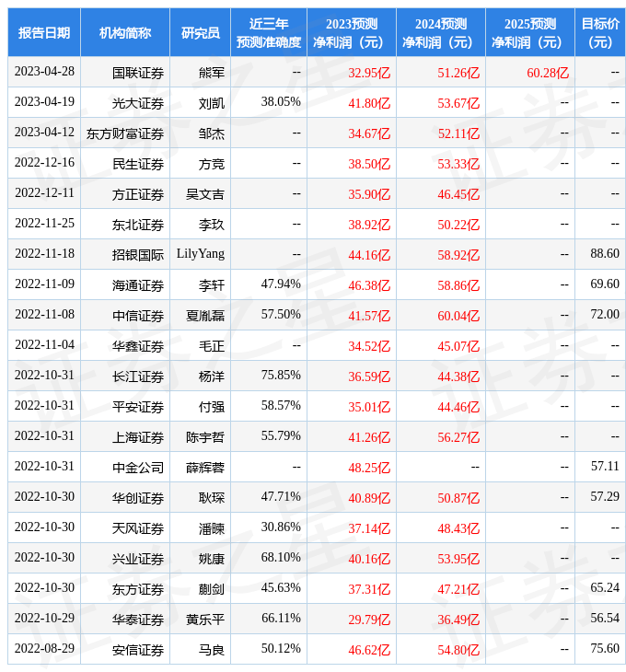The image size is (626, 672).
Task: Click researcher name LilyYang
Action: (x=201, y=254)
